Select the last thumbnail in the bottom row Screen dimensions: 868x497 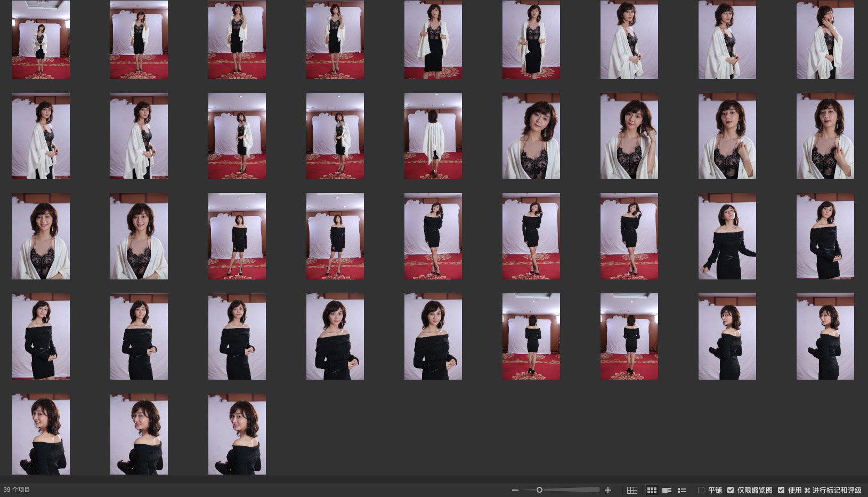pyautogui.click(x=237, y=434)
